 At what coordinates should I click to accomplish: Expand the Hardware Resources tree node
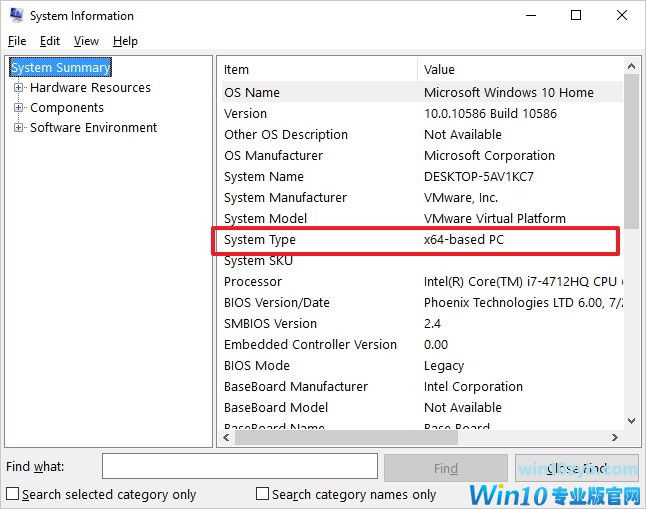pyautogui.click(x=18, y=88)
